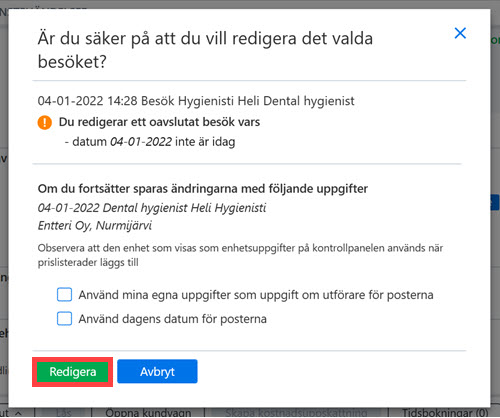Click the orange warning exclamation icon
Image resolution: width=500 pixels, height=418 pixels.
click(45, 122)
